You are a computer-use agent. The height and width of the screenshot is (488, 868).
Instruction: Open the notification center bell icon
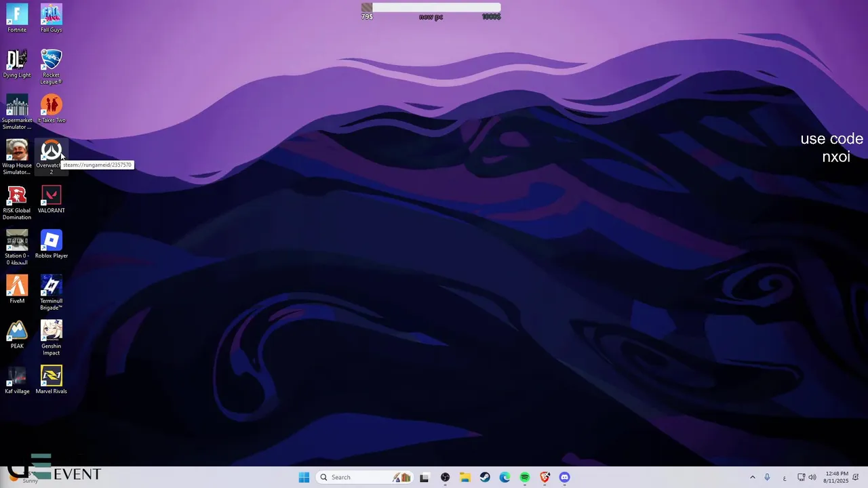point(856,477)
